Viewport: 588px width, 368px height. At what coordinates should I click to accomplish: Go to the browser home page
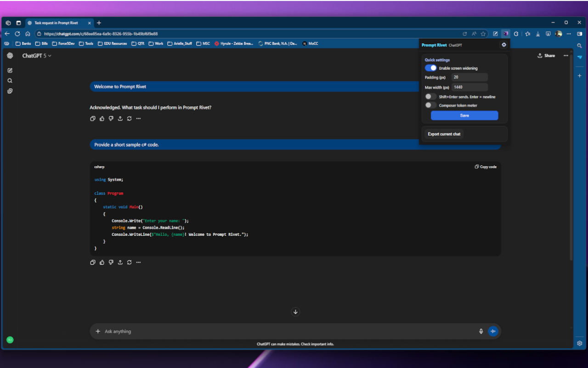point(28,34)
